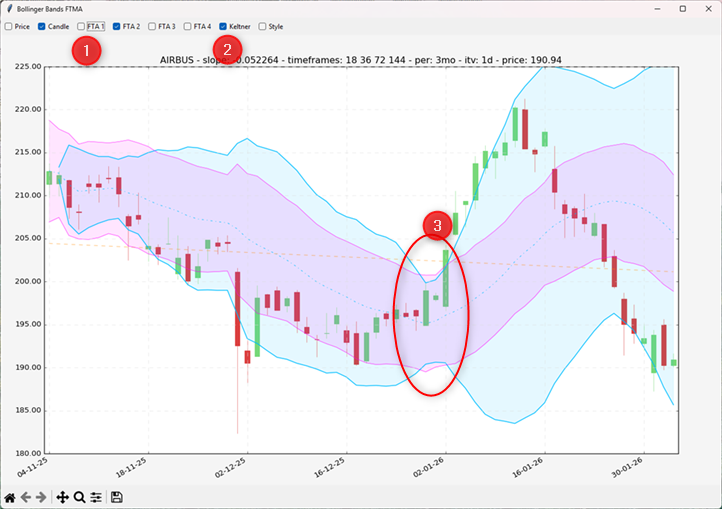Viewport: 722px width, 509px height.
Task: Save the figure with the floppy disk icon
Action: (x=117, y=497)
